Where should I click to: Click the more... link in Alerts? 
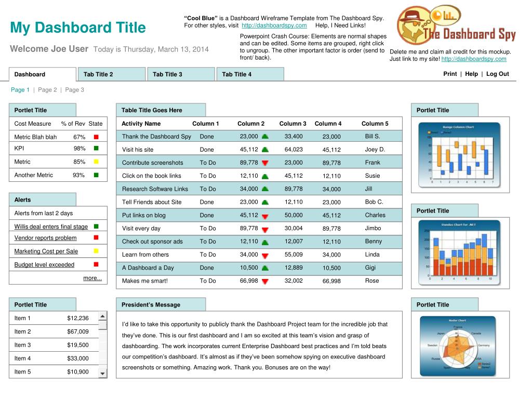point(92,278)
